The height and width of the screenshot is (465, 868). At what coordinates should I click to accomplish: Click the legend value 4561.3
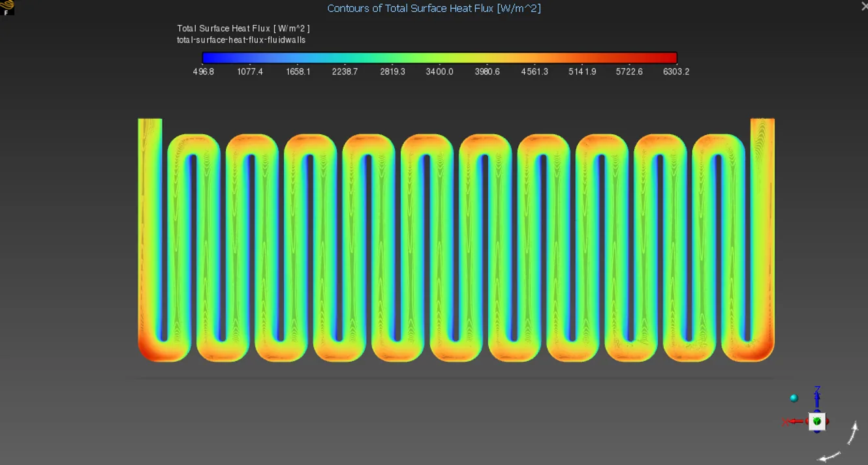535,72
